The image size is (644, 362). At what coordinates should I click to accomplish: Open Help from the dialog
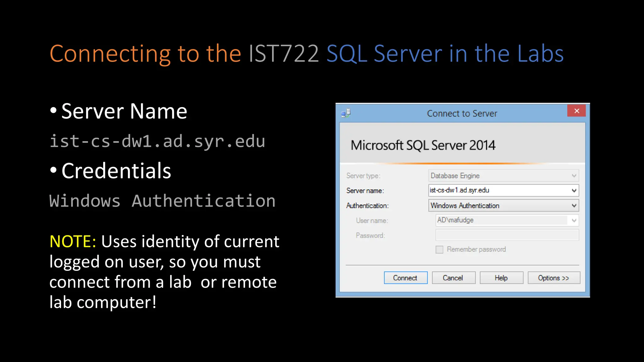click(x=501, y=278)
